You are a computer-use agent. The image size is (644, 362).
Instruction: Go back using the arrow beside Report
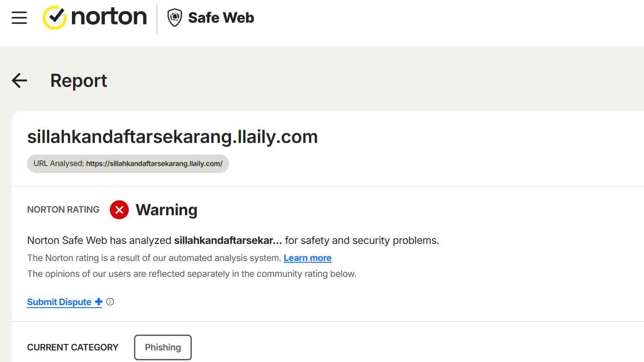tap(19, 80)
